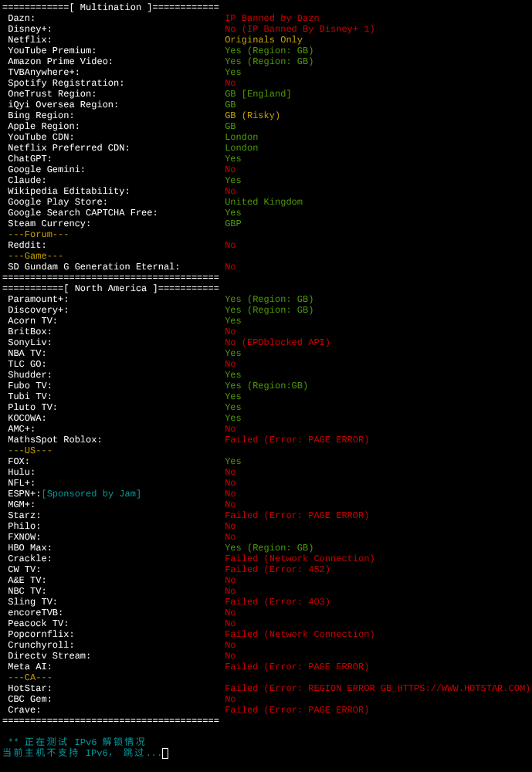The width and height of the screenshot is (532, 772).
Task: Click 'Yes (Region:GB)' Fubo TV result
Action: tap(266, 387)
